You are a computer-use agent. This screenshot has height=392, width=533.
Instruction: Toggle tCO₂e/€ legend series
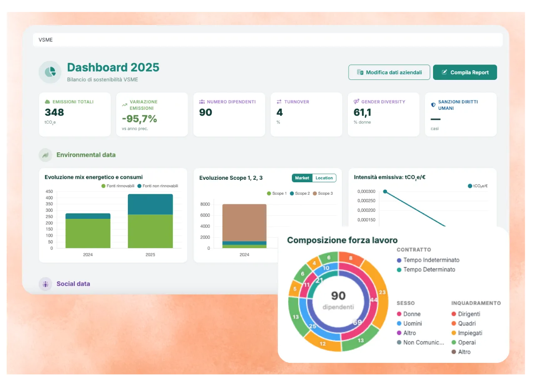(478, 186)
